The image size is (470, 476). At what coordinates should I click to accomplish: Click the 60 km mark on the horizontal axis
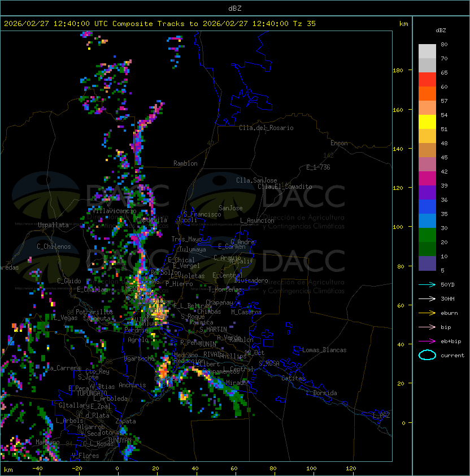point(234,468)
